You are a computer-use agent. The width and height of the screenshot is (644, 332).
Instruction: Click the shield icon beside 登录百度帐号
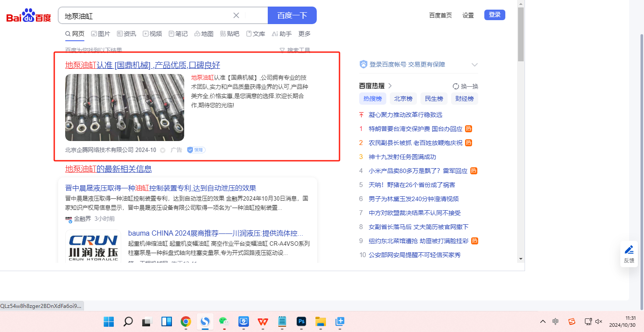click(363, 64)
